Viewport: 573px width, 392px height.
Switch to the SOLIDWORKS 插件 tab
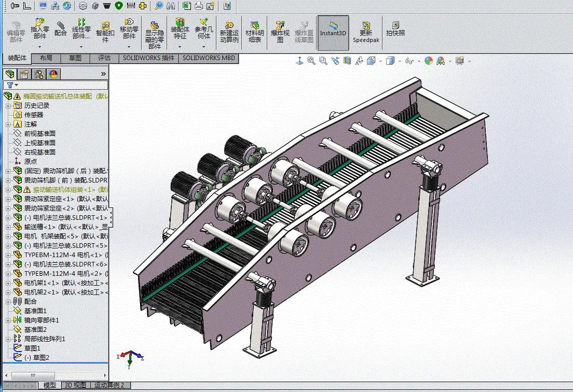149,58
